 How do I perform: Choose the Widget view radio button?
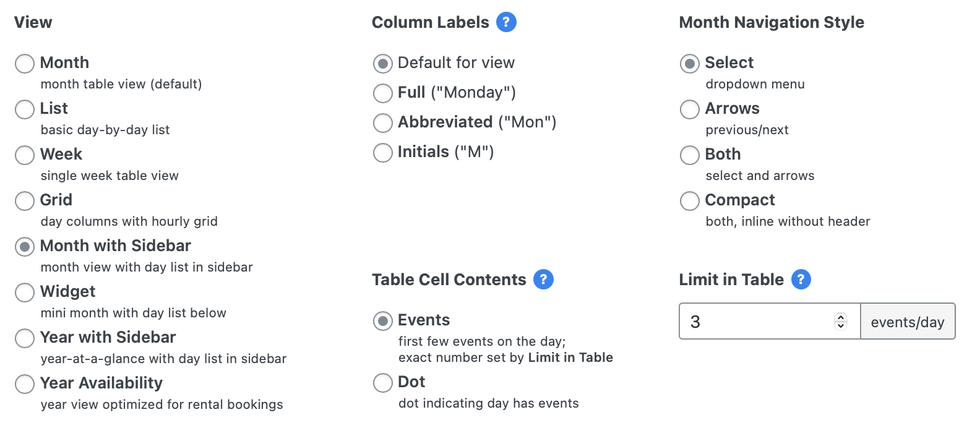tap(25, 293)
